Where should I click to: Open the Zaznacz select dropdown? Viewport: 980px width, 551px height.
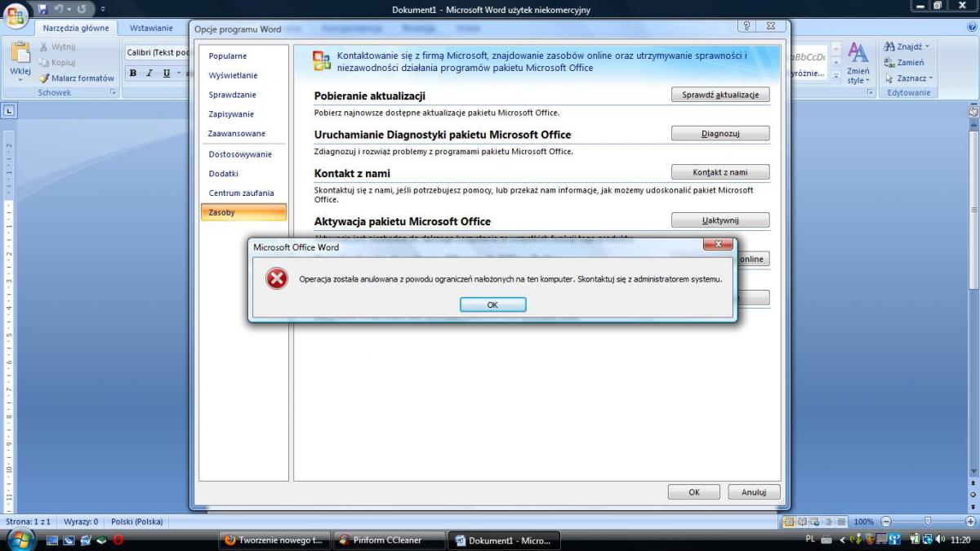(908, 78)
